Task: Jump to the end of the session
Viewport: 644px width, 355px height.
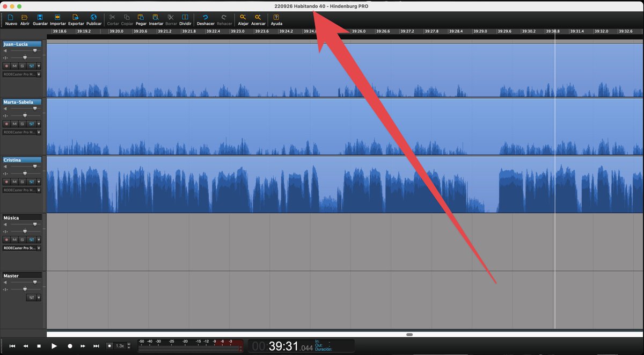Action: click(x=97, y=346)
